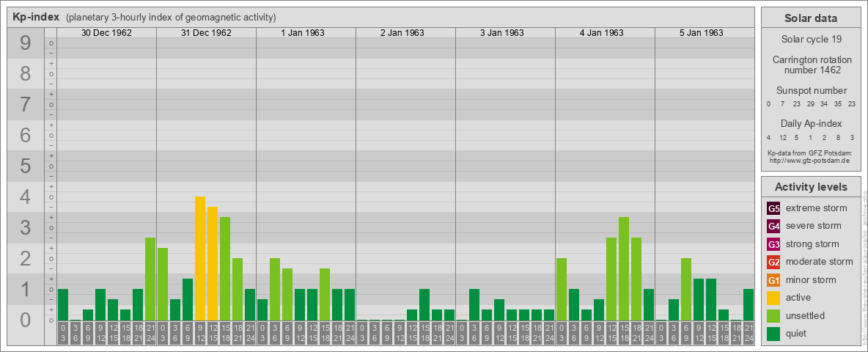The height and width of the screenshot is (352, 868).
Task: Click the Kp scale number 9
Action: coord(25,43)
